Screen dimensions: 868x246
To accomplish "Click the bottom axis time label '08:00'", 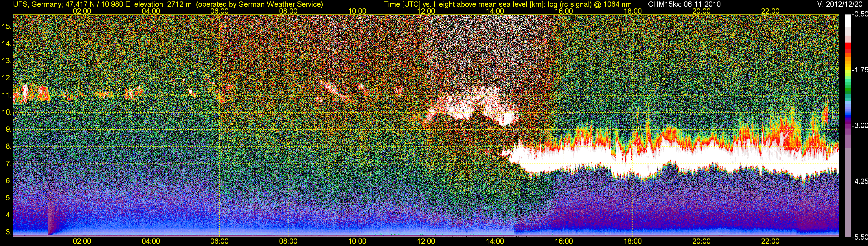I will (288, 242).
